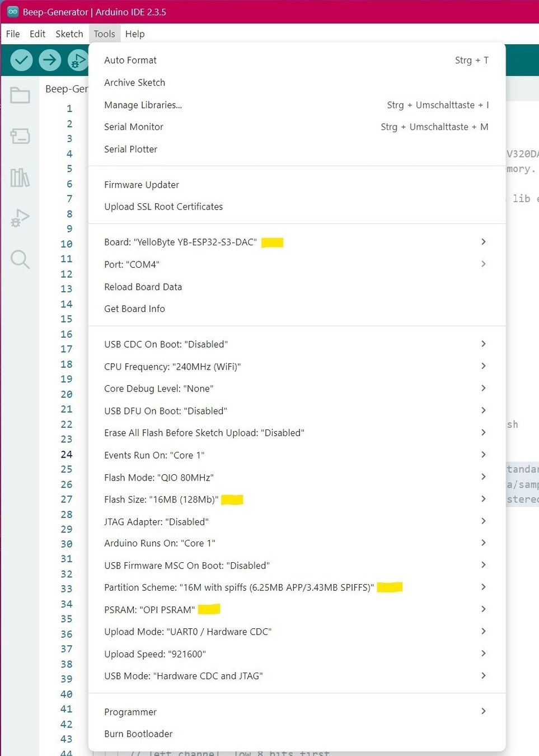The image size is (539, 756).
Task: Open the Sketchbook folder sidebar icon
Action: coord(20,95)
